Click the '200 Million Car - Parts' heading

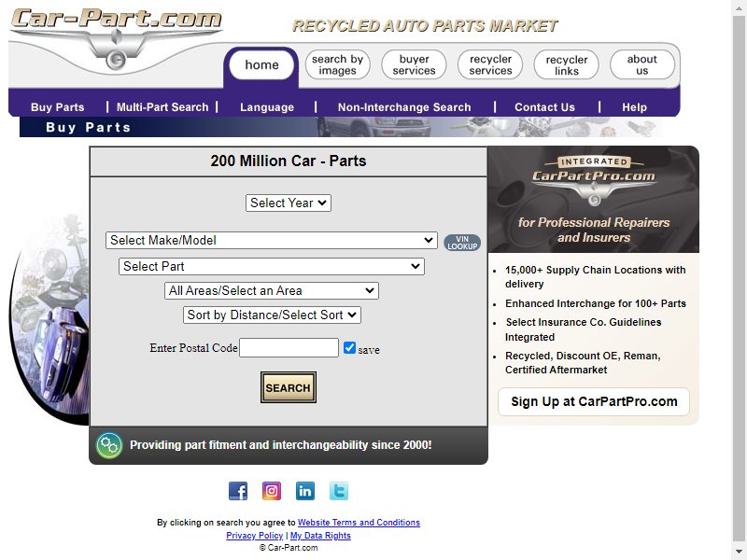tap(289, 161)
